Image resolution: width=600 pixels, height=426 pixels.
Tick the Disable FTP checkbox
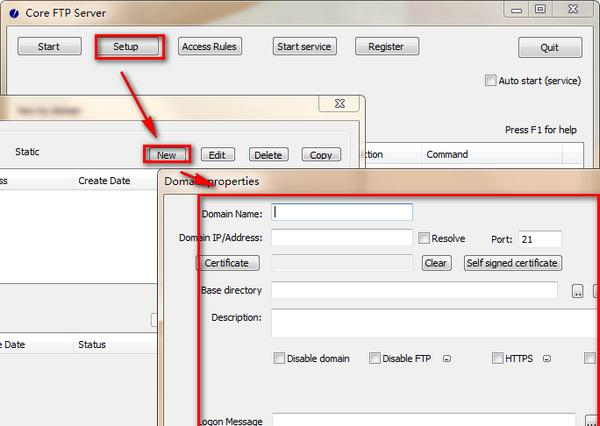[x=375, y=358]
